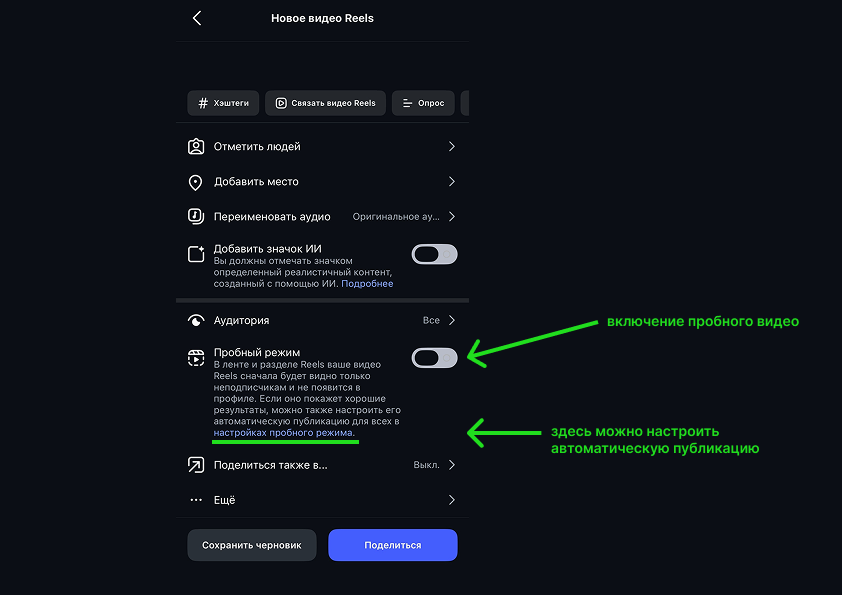Click the location pin icon
The width and height of the screenshot is (842, 595).
point(195,183)
